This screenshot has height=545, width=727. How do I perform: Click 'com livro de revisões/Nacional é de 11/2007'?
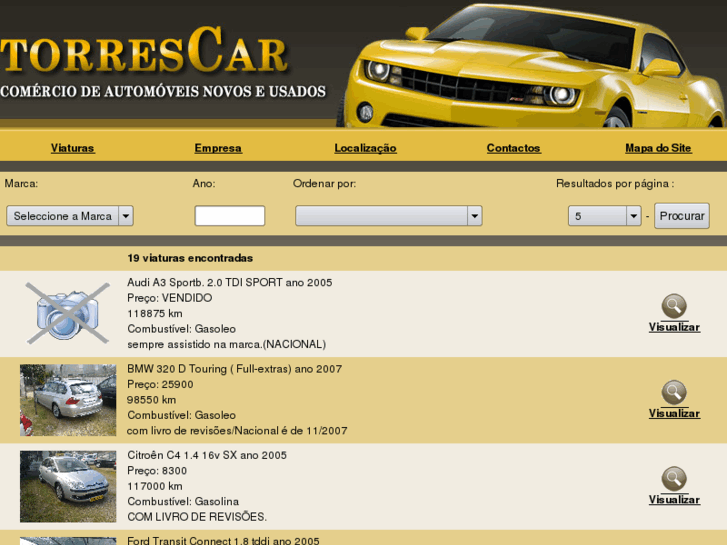point(237,430)
